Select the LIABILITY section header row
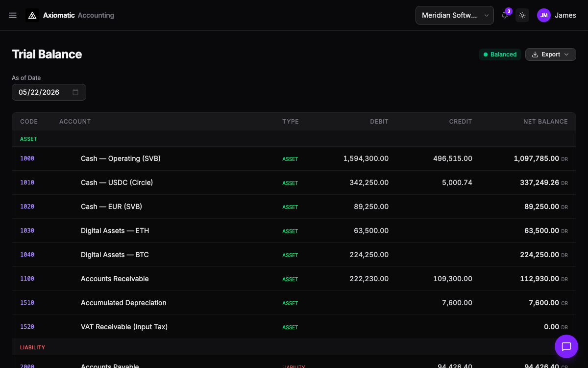Screen dimensions: 588x368 click(294, 347)
